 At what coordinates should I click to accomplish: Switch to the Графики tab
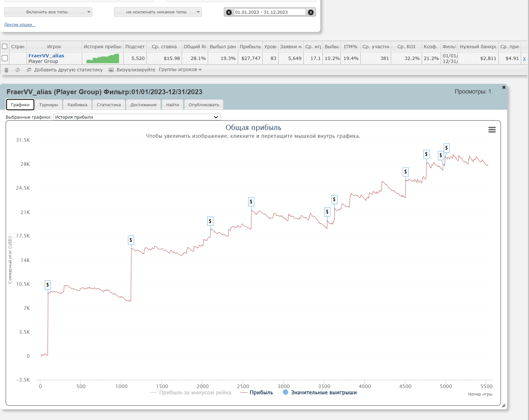click(20, 105)
